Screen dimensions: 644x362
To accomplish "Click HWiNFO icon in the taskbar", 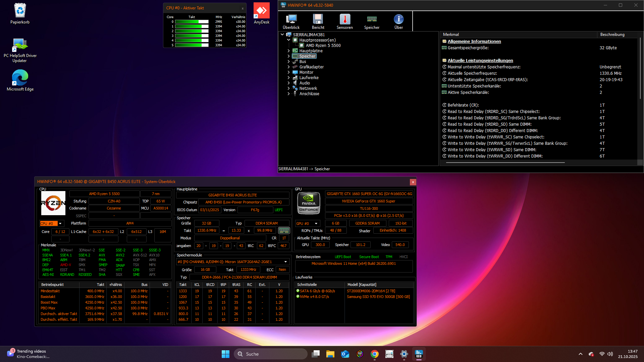I will click(x=419, y=354).
